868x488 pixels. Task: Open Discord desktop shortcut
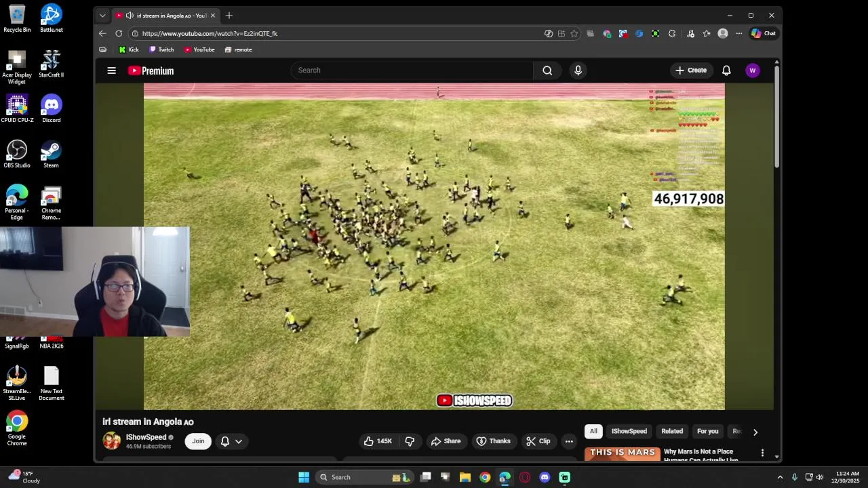point(51,108)
